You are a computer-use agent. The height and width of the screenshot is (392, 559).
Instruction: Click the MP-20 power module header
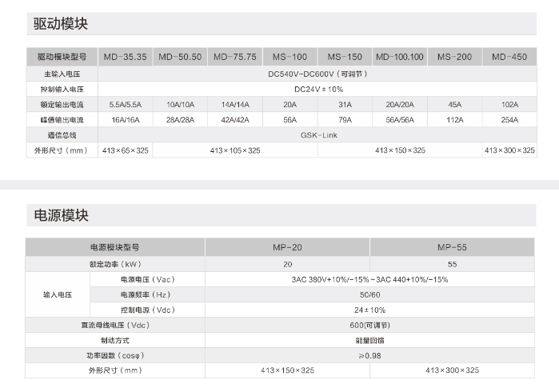287,248
